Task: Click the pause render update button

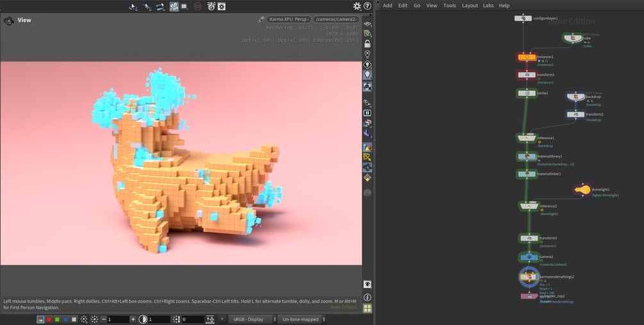Action: pyautogui.click(x=368, y=113)
